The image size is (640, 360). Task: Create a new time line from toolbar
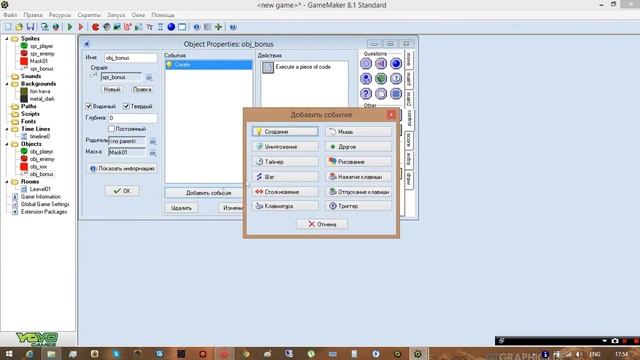click(160, 27)
